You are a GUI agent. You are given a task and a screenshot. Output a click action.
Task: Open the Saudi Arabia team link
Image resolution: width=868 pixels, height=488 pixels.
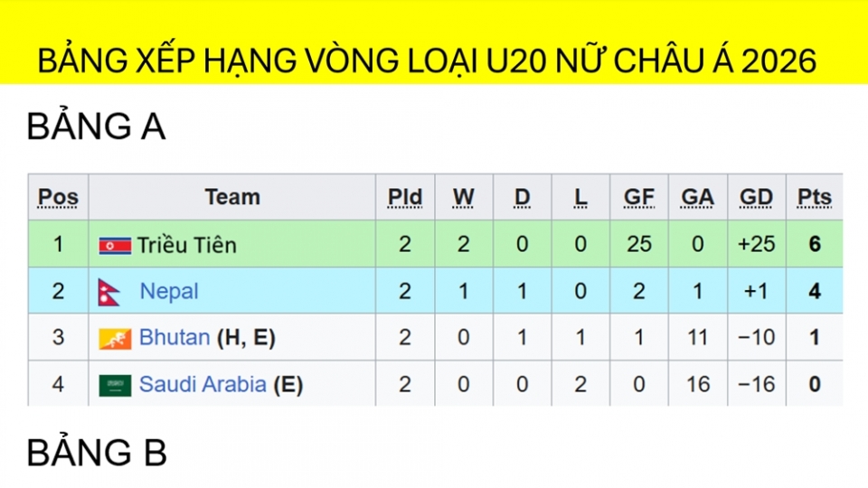(x=203, y=386)
